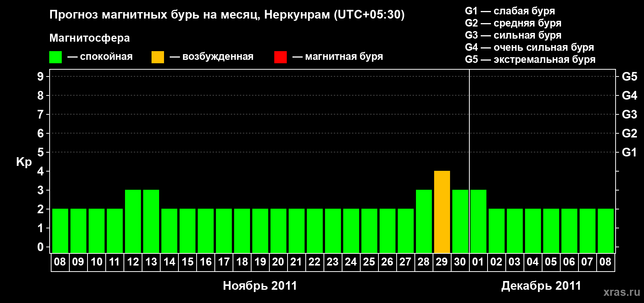
Task: Click the 'G4 — очень сильная буря' legend line
Action: [x=529, y=47]
